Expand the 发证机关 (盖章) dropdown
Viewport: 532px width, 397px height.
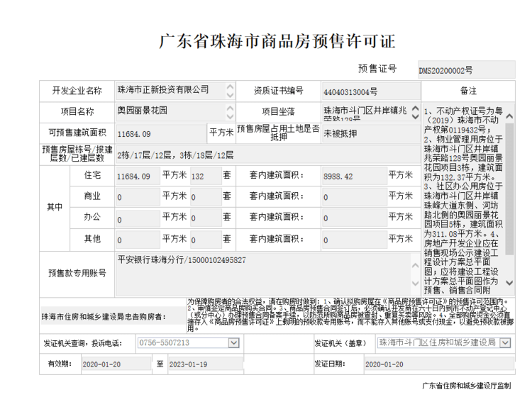[x=505, y=343]
